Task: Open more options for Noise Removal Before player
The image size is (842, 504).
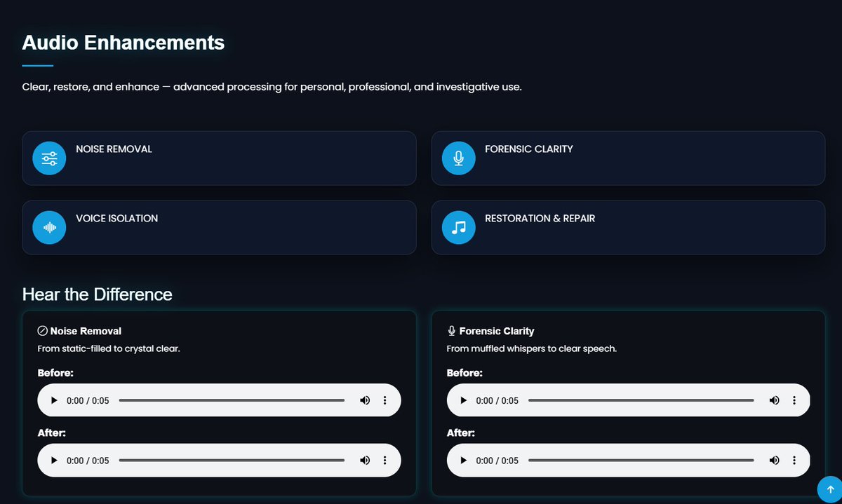Action: tap(385, 400)
